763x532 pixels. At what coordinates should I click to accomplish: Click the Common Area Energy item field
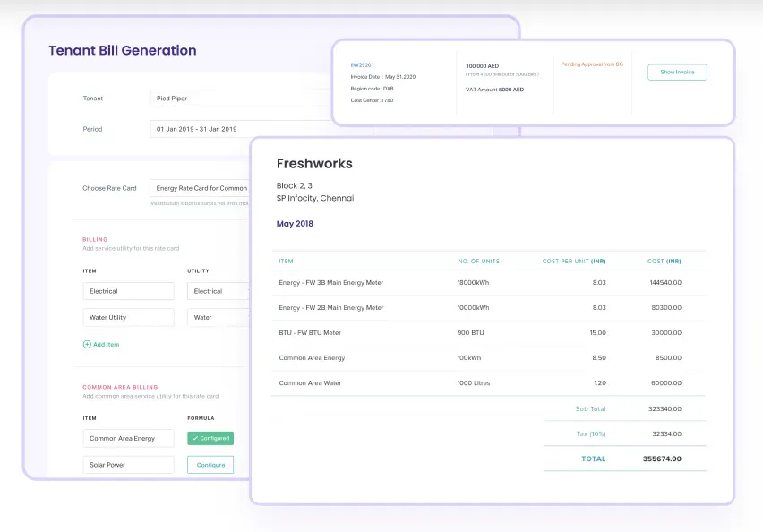tap(128, 439)
